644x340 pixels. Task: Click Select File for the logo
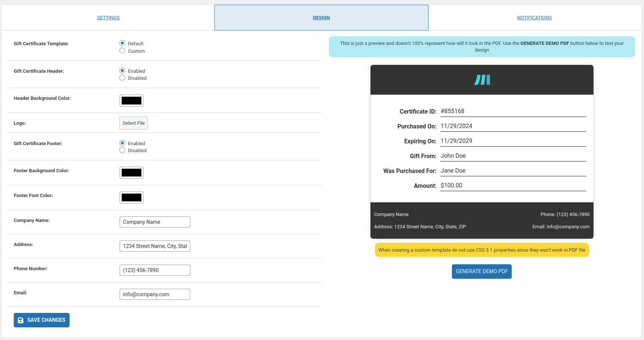(x=133, y=123)
